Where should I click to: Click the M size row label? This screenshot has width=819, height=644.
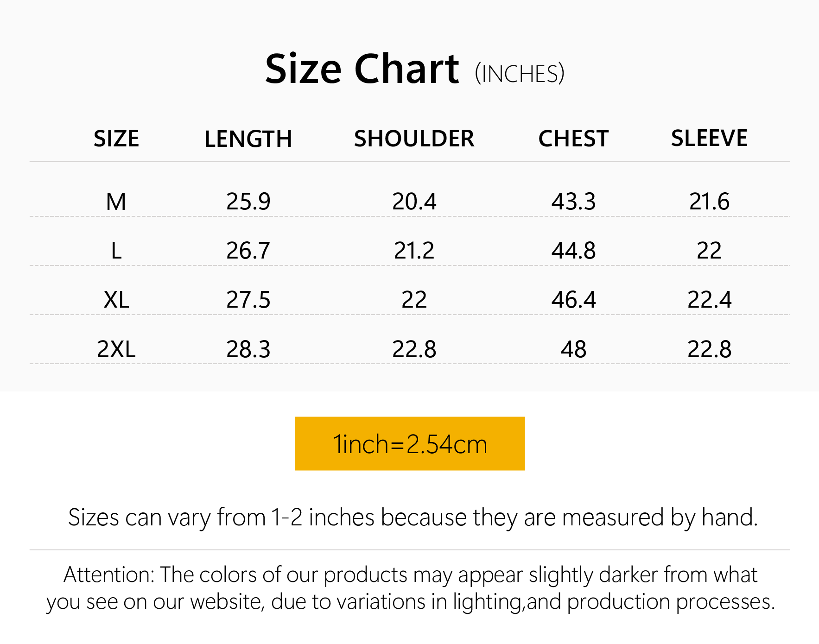[116, 202]
